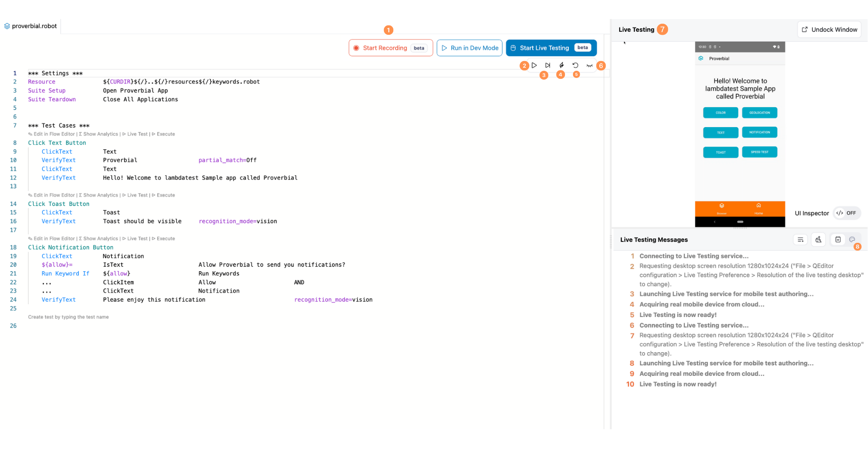Click the 'Live Testing is now ready!' message 10
Viewport: 868px width, 456px height.
[678, 384]
